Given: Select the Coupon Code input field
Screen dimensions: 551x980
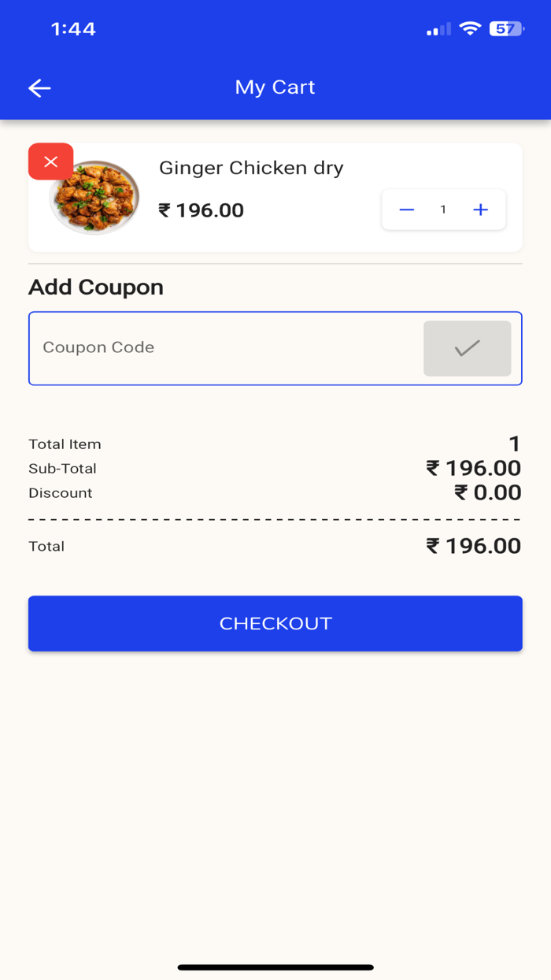Looking at the screenshot, I should coord(197,347).
